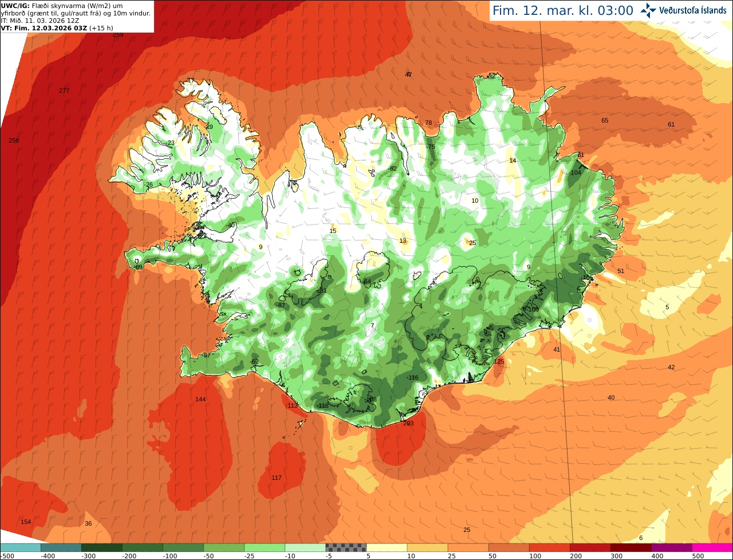Click the dark red legend swatch labeled 300
Viewport: 733px width, 560px height.
tap(630, 547)
